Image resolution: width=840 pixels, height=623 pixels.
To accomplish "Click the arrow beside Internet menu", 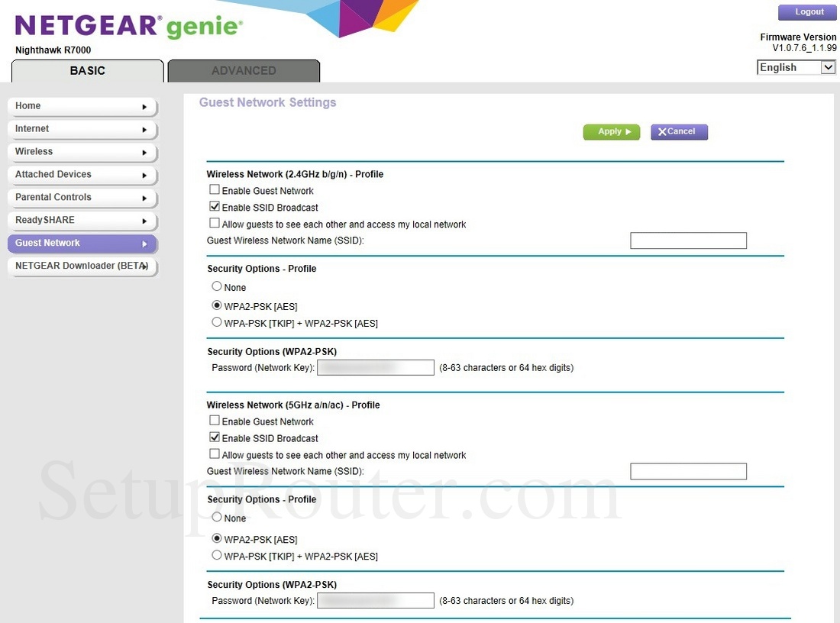I will (x=144, y=130).
